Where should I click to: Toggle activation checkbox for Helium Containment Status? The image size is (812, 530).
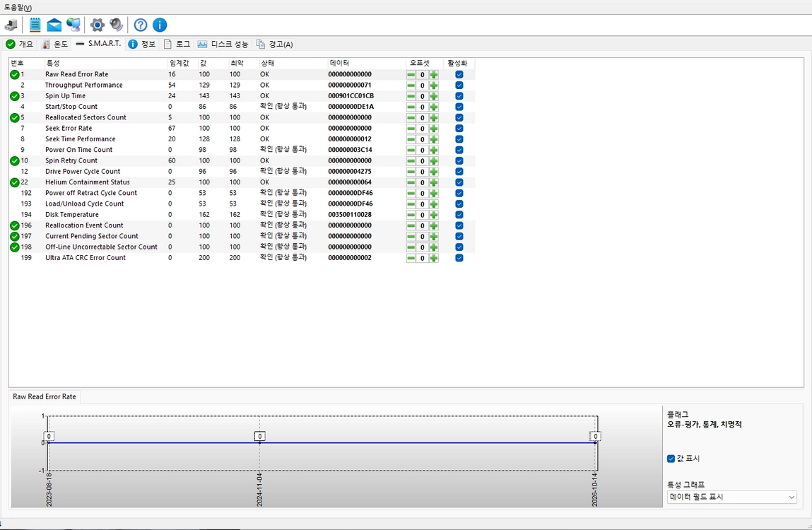(459, 182)
